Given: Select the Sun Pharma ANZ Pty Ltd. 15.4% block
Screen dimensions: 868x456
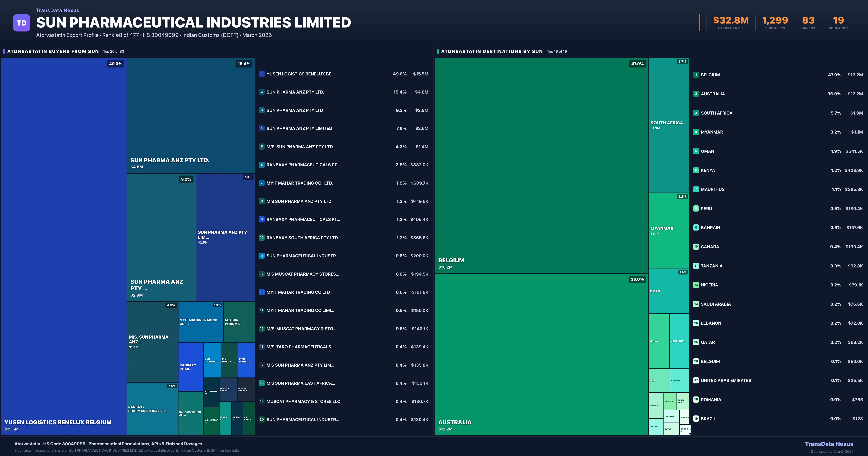Looking at the screenshot, I should click(190, 115).
